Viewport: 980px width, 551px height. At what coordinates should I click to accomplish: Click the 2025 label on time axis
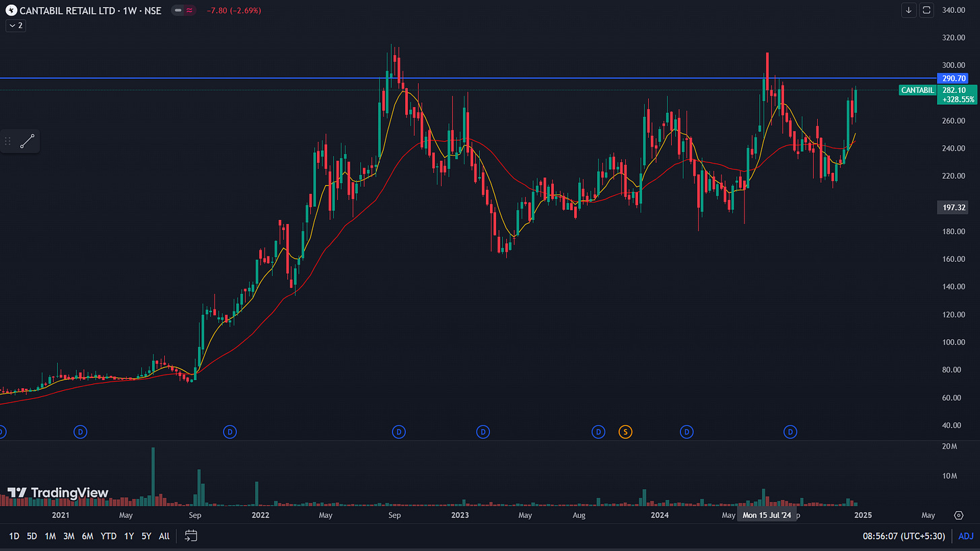(863, 515)
